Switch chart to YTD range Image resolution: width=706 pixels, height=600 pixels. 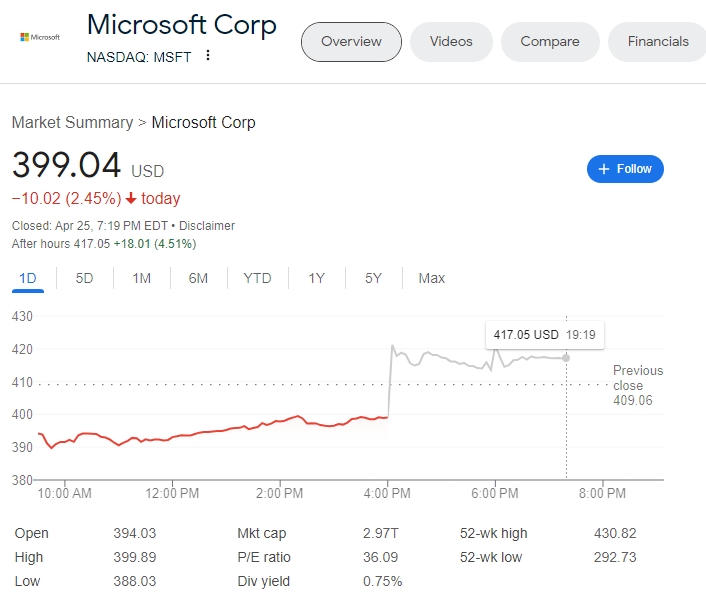coord(257,278)
